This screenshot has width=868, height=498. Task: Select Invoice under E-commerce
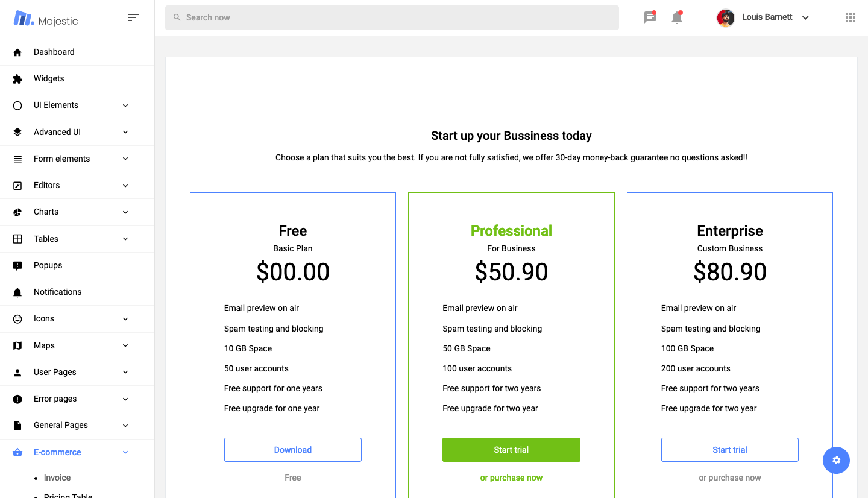point(57,478)
